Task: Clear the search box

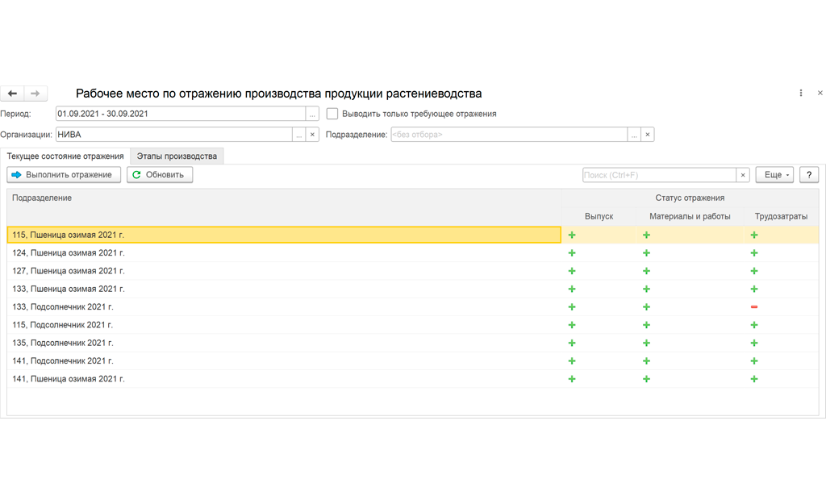Action: point(743,175)
